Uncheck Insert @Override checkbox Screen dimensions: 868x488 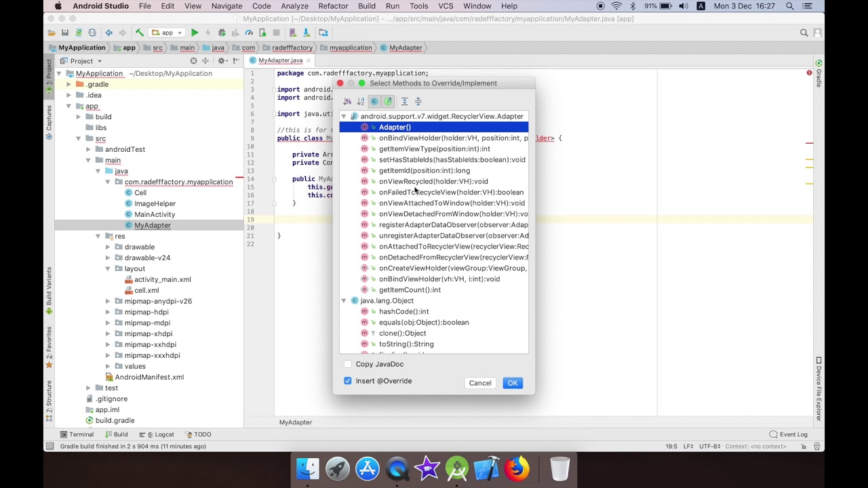point(348,381)
